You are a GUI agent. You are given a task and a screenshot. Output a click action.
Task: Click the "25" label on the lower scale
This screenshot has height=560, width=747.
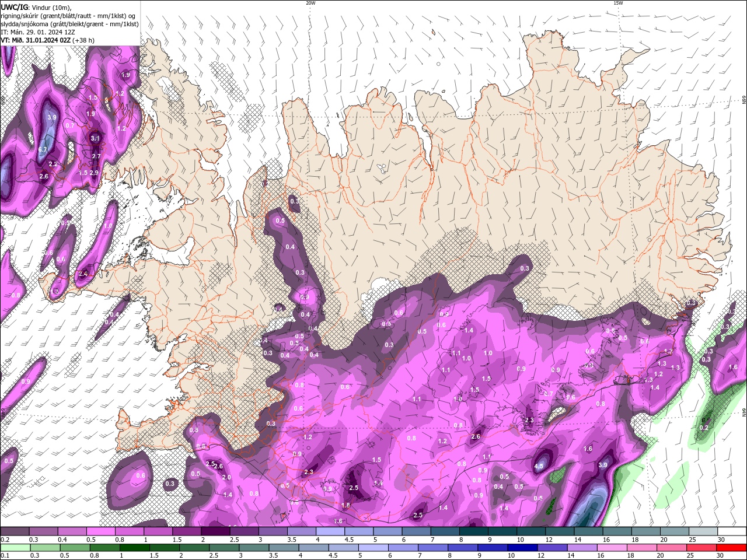690,556
